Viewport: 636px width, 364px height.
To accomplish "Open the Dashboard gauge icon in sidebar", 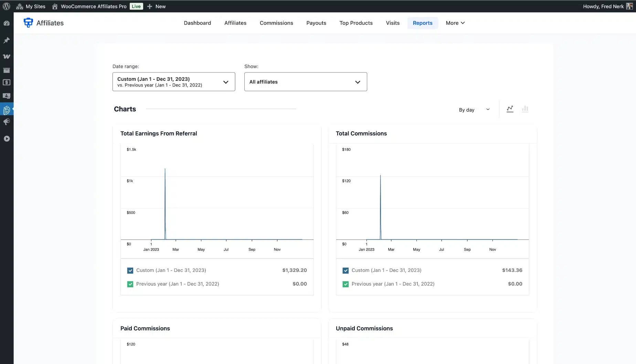I will point(7,23).
